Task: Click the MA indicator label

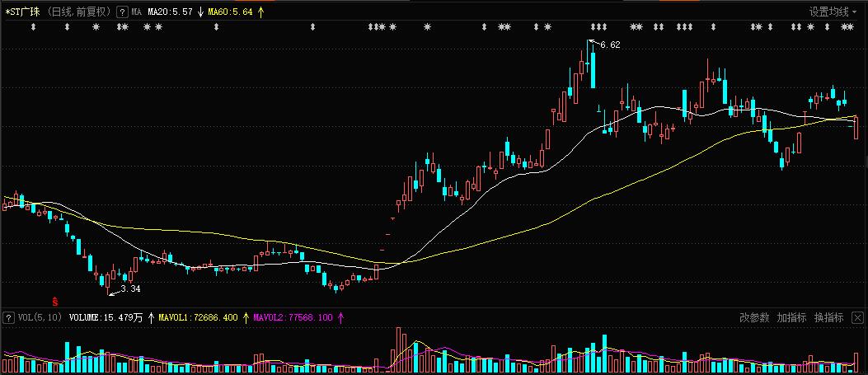Action: point(136,12)
